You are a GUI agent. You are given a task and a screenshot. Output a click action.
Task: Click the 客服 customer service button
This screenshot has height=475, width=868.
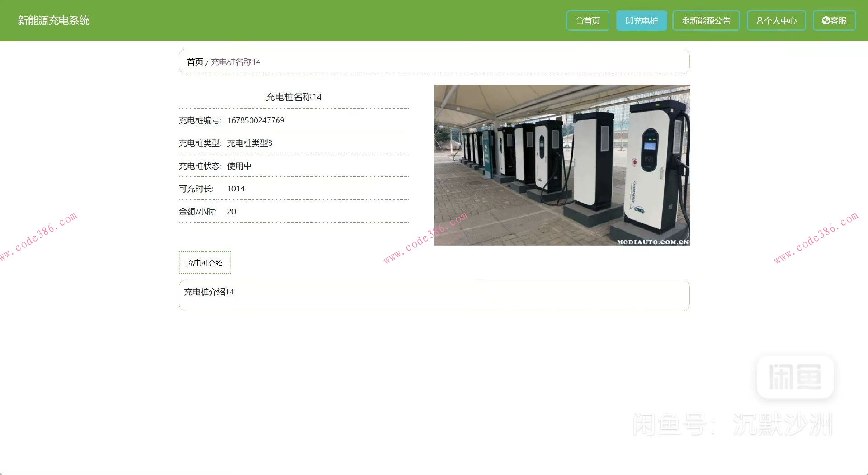[834, 20]
